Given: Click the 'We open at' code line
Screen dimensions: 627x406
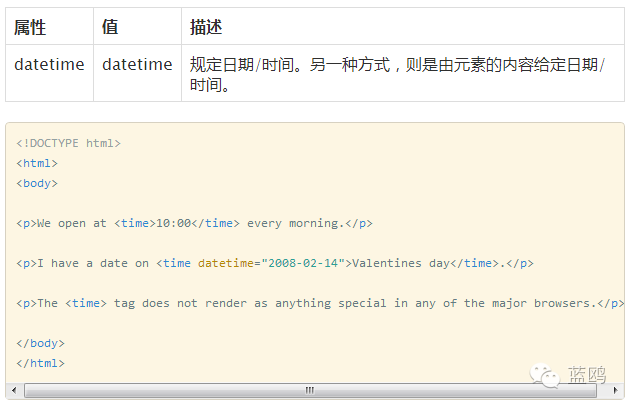Looking at the screenshot, I should point(194,223).
